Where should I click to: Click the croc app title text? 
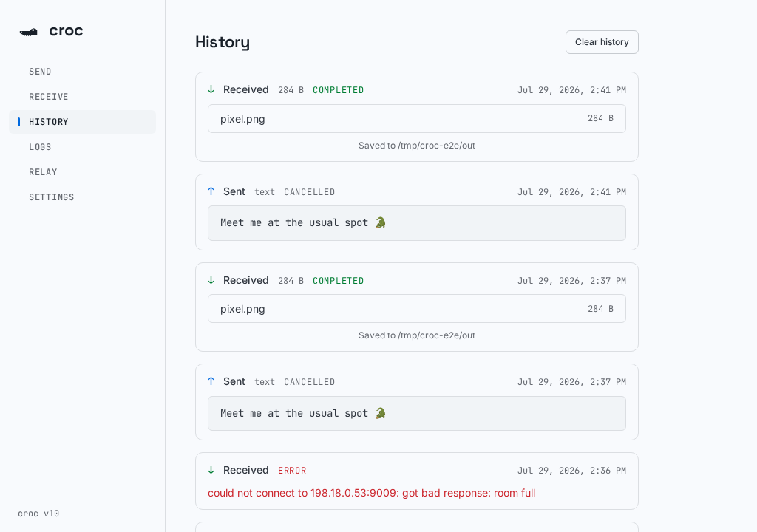66,31
